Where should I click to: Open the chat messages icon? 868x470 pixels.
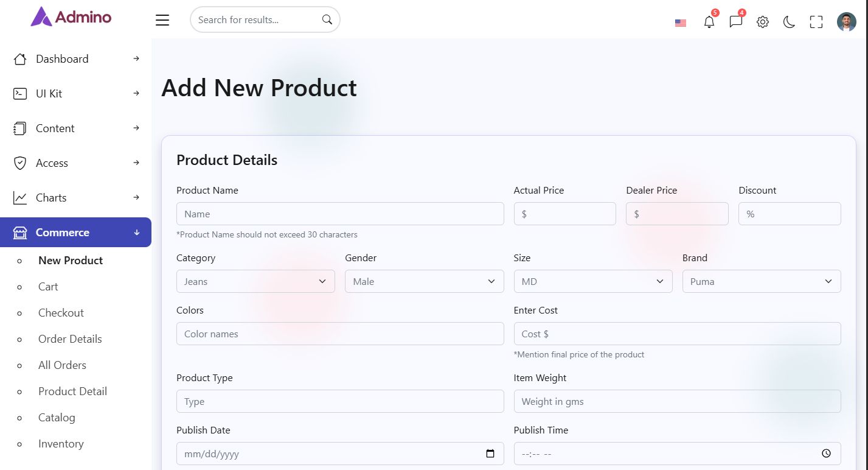(x=735, y=22)
